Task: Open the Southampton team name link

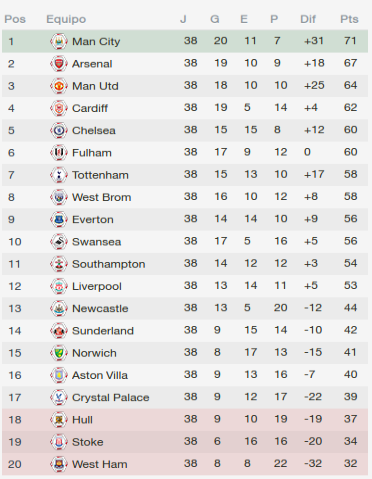Action: pyautogui.click(x=109, y=264)
